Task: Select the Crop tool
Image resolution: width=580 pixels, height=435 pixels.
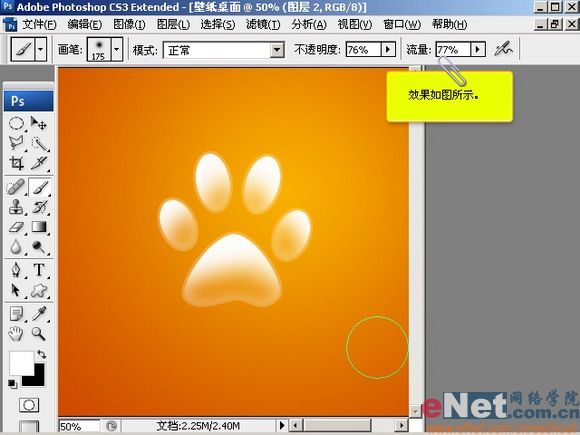Action: point(16,163)
